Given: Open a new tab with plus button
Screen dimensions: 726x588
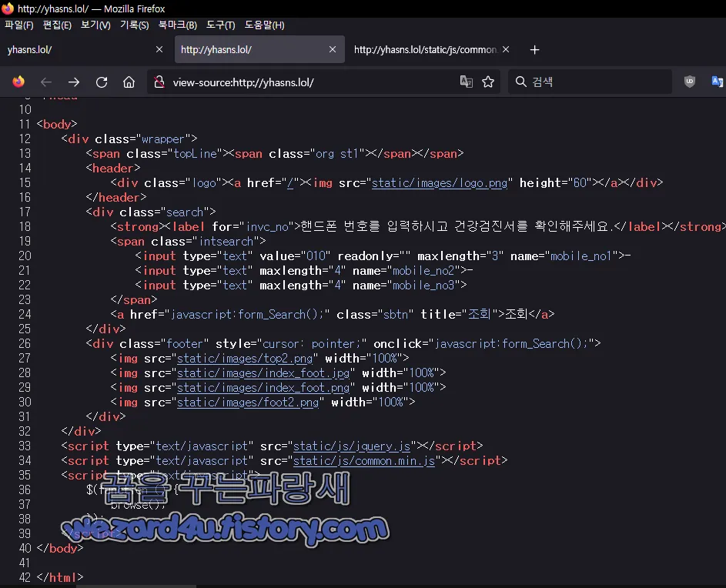Looking at the screenshot, I should point(535,49).
